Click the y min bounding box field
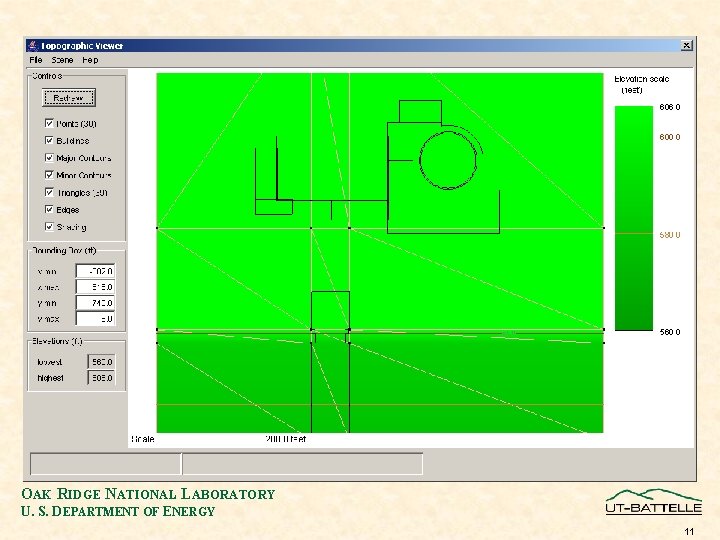The image size is (720, 540). coord(95,303)
